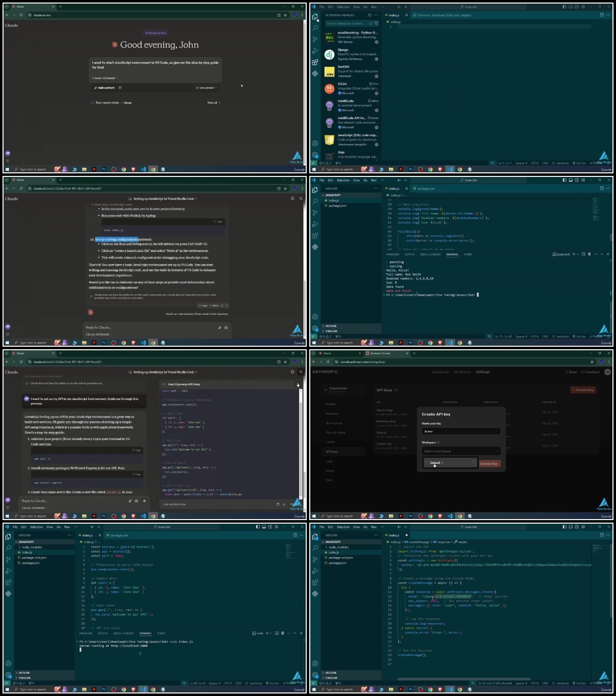Viewport: 616px width, 696px height.
Task: Download the Express.js artifact code
Action: tap(284, 504)
